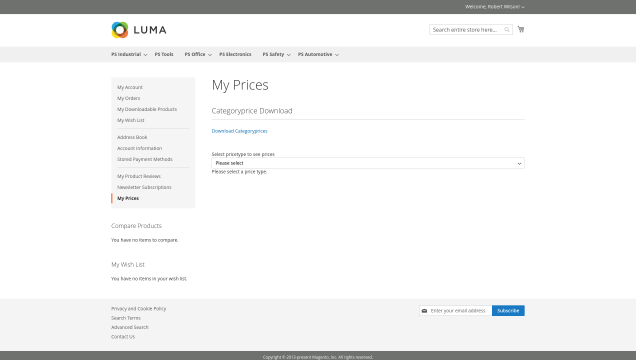Open Contact Us footer link
Screen dimensions: 640x360
[x=123, y=337]
